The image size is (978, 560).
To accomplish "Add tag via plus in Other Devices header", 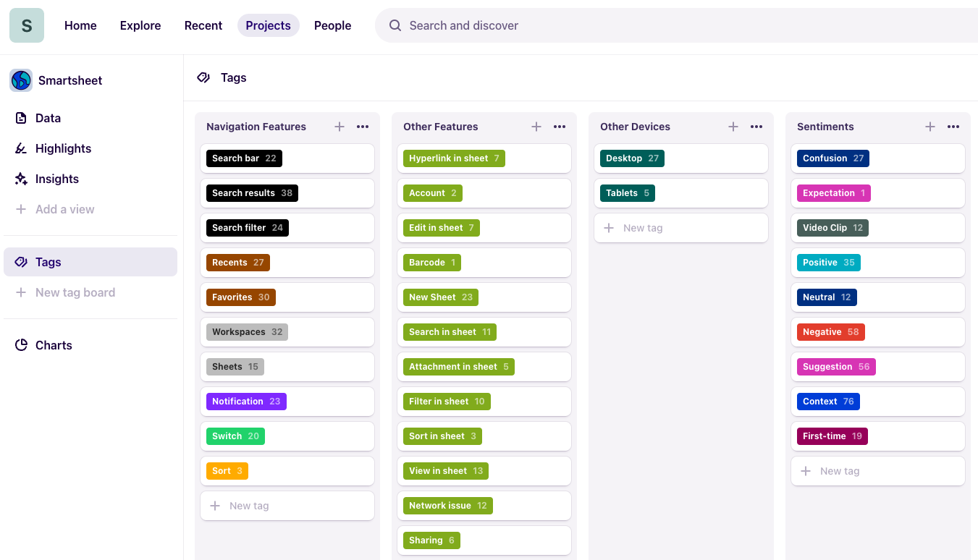I will tap(733, 127).
